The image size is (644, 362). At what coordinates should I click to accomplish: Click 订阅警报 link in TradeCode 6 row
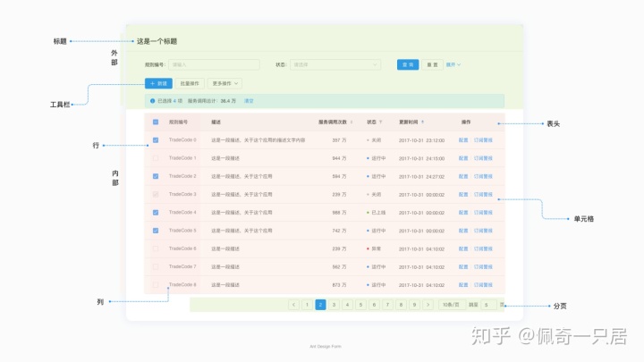(483, 248)
